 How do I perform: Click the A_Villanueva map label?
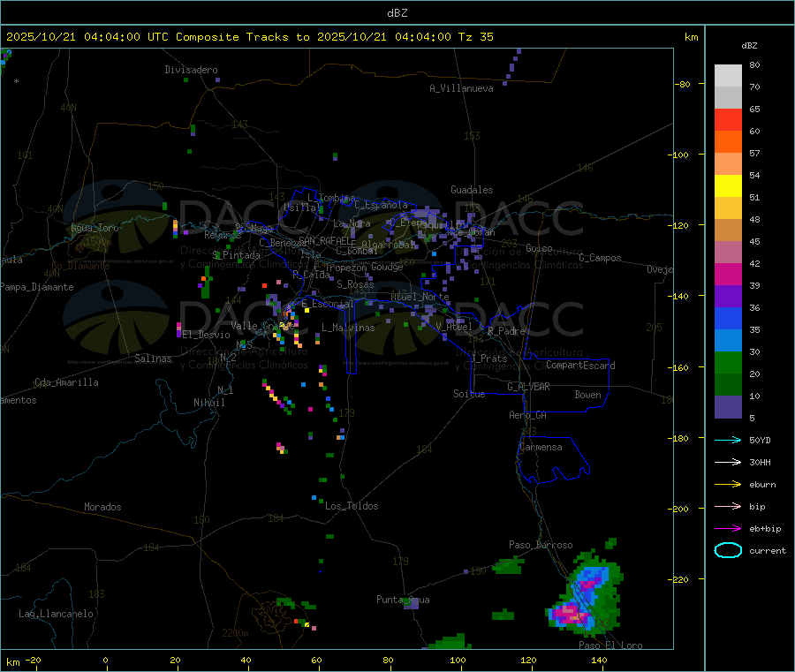461,88
